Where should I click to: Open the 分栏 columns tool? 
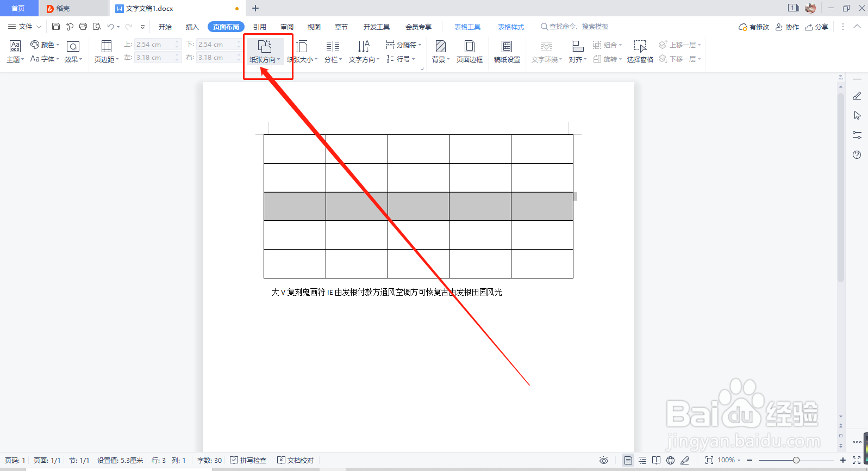[x=333, y=52]
